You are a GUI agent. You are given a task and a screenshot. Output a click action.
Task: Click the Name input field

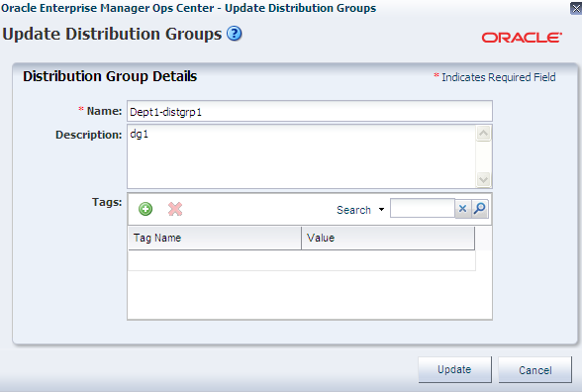(x=310, y=111)
